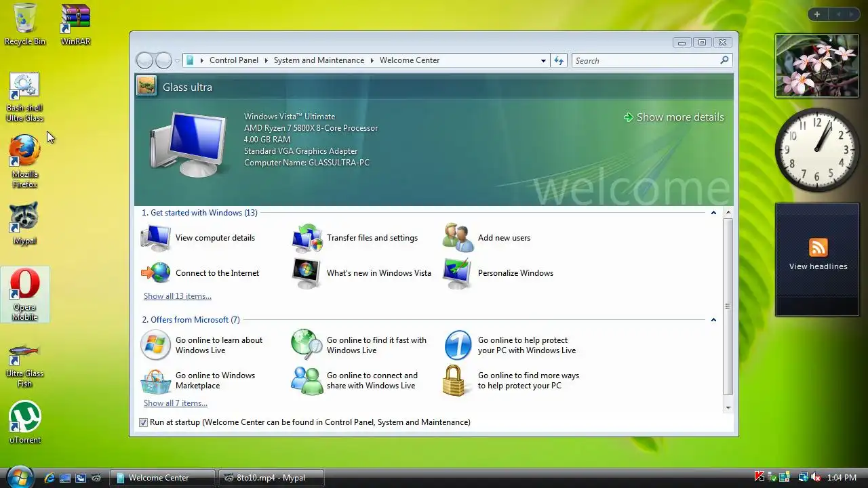Launch Internet Explorer from Quick Launch
The width and height of the screenshot is (868, 488).
click(x=50, y=478)
